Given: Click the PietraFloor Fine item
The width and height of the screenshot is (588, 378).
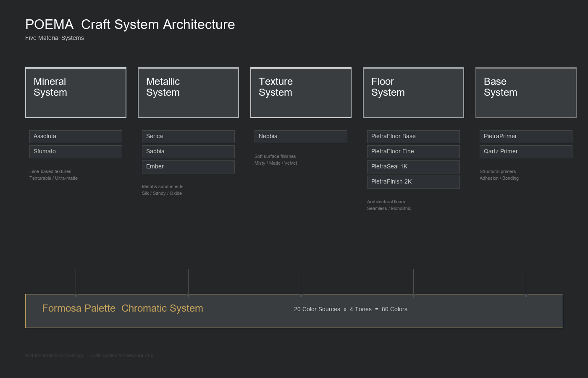Looking at the screenshot, I should 413,152.
